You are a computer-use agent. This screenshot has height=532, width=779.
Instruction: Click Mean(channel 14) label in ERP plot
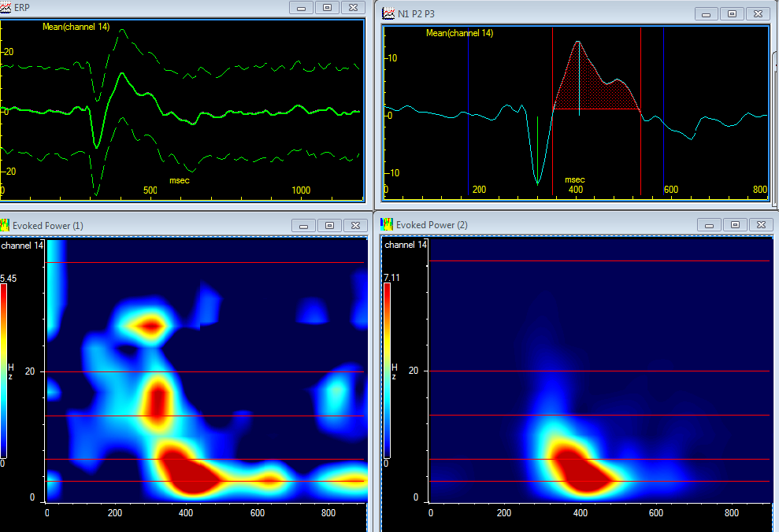76,28
